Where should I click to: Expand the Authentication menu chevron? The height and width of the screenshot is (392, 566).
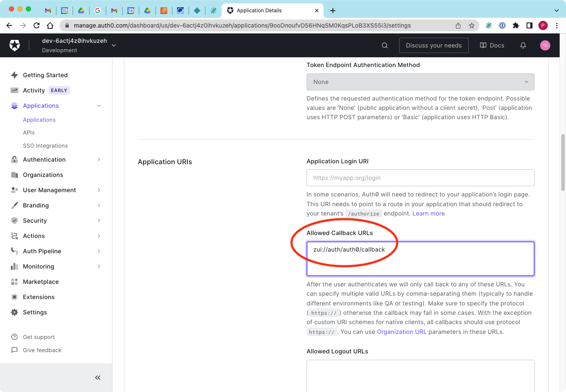[99, 160]
